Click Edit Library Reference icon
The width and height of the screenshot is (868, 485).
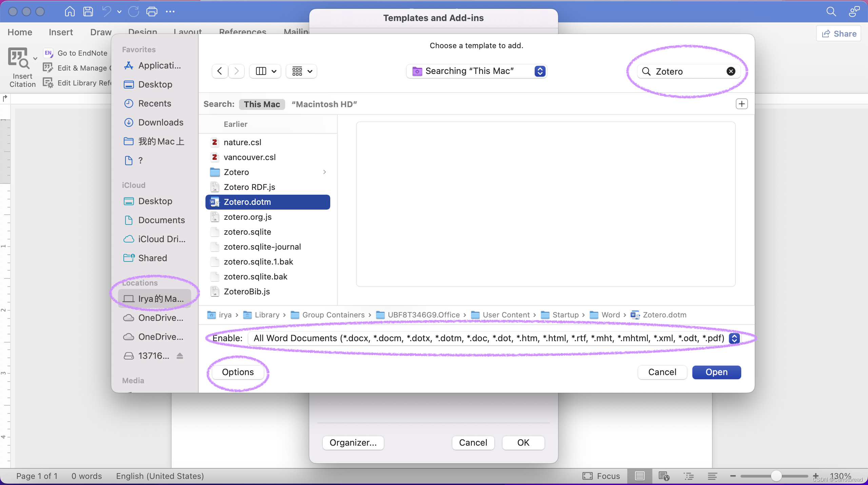click(x=48, y=83)
